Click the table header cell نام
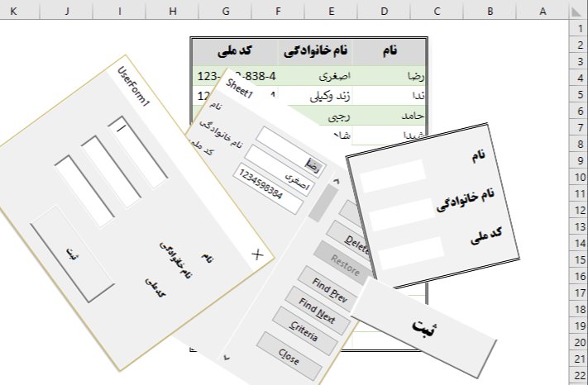The height and width of the screenshot is (385, 588). point(390,52)
